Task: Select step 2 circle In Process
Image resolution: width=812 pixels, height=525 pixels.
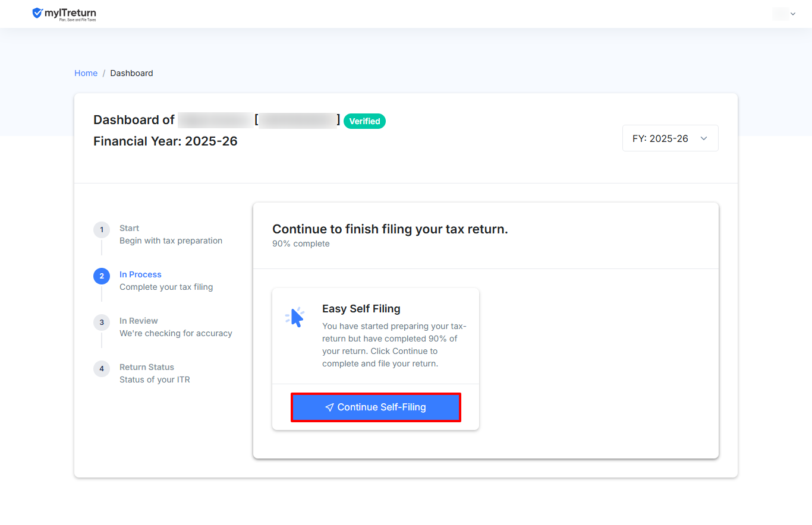Action: tap(102, 276)
